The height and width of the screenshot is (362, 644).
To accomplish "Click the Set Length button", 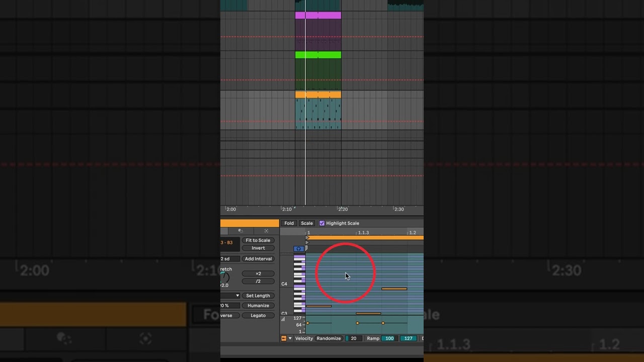I will coord(258,296).
